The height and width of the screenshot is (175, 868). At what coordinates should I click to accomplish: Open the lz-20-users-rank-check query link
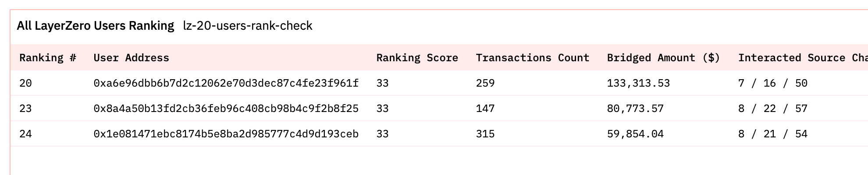click(x=248, y=26)
